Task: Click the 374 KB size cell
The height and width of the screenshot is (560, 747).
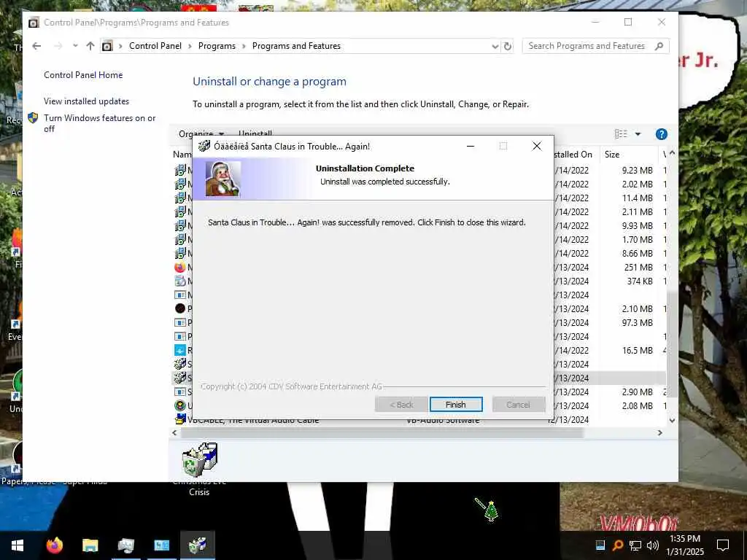Action: (x=640, y=281)
